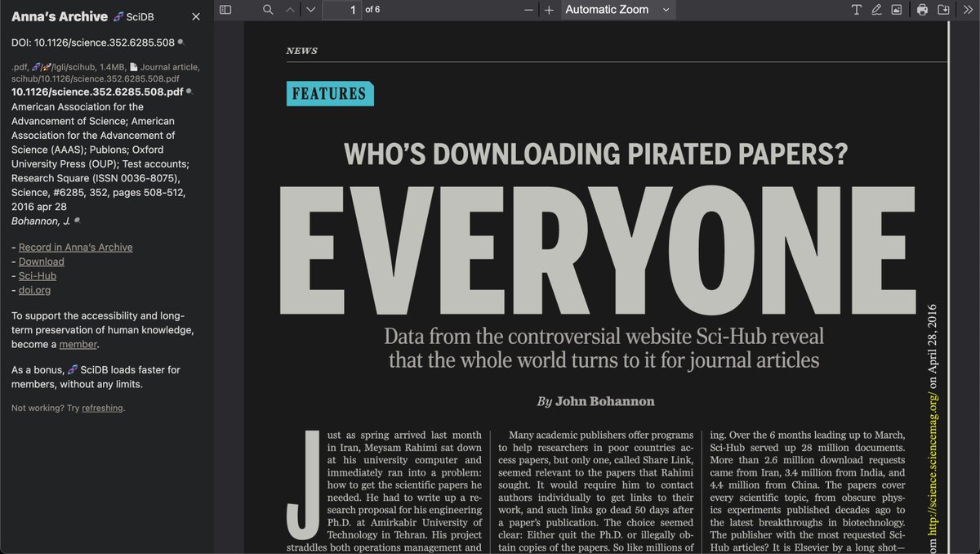This screenshot has width=980, height=554.
Task: Click the Download link
Action: pyautogui.click(x=41, y=261)
